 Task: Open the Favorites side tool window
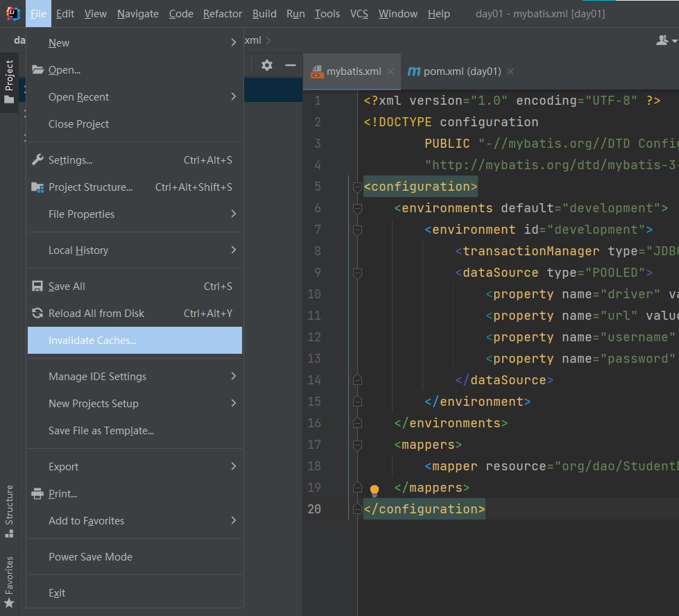tap(9, 582)
